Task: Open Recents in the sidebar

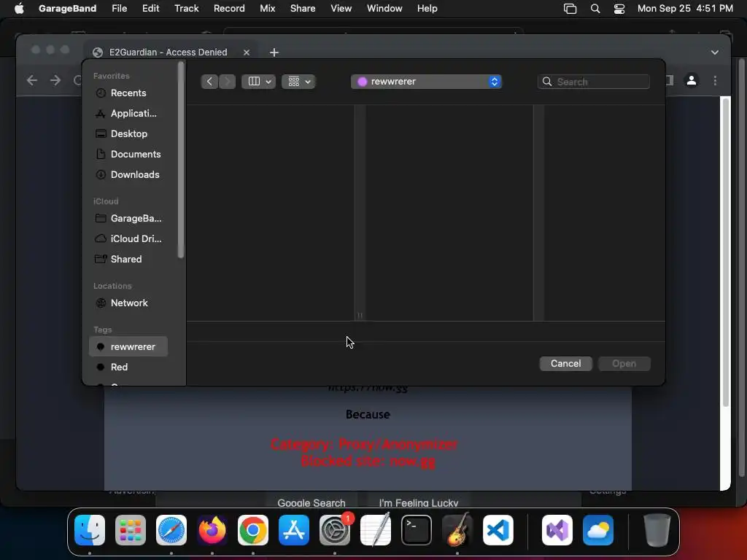Action: click(128, 93)
